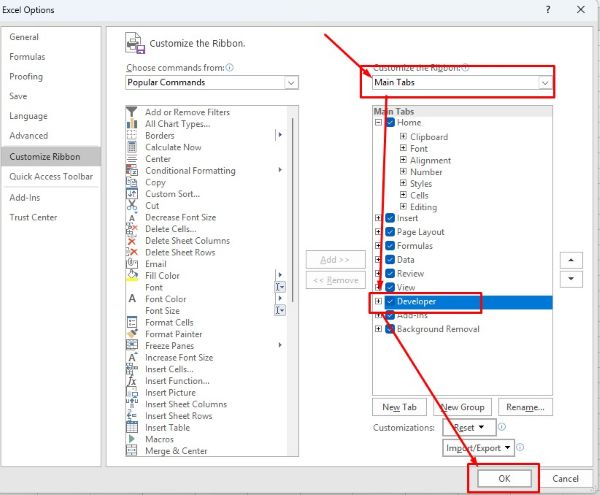Click the Format Cells icon
600x495 pixels.
coord(132,322)
